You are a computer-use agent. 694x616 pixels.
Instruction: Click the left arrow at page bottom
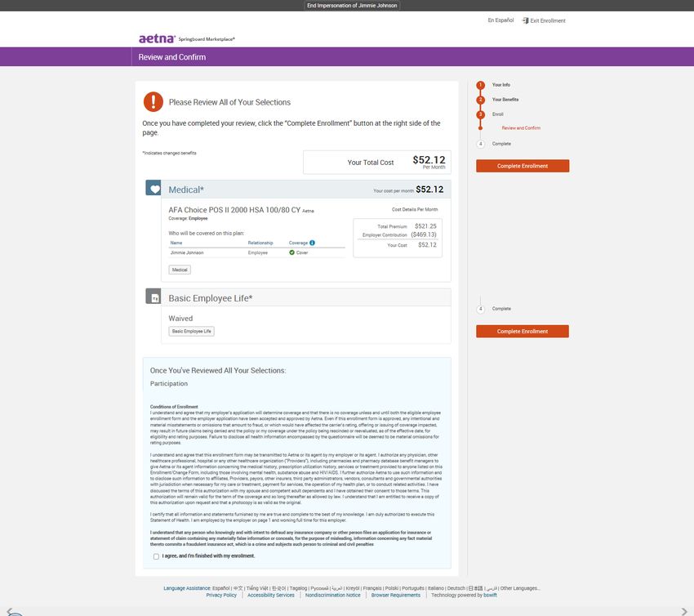pos(9,612)
